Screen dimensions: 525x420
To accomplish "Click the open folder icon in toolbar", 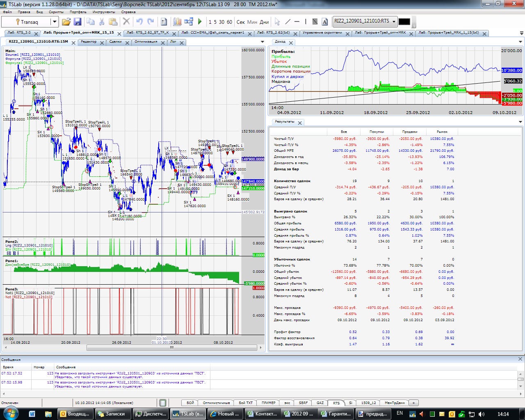I will coord(66,22).
